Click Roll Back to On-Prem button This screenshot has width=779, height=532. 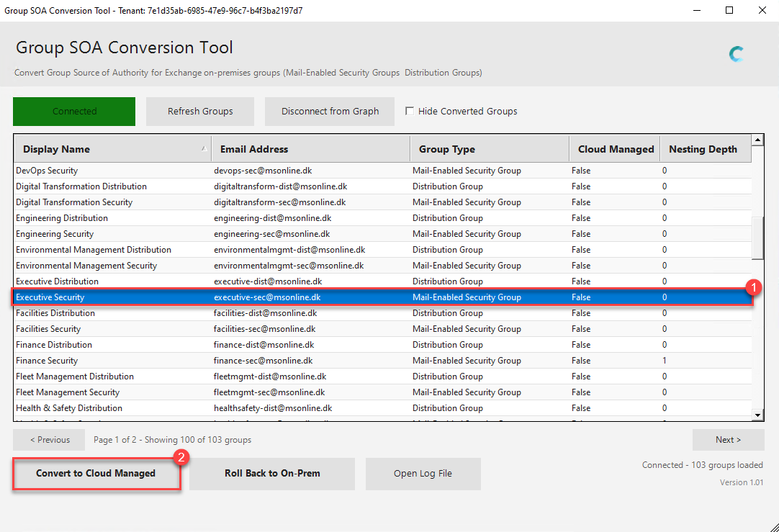(x=272, y=474)
